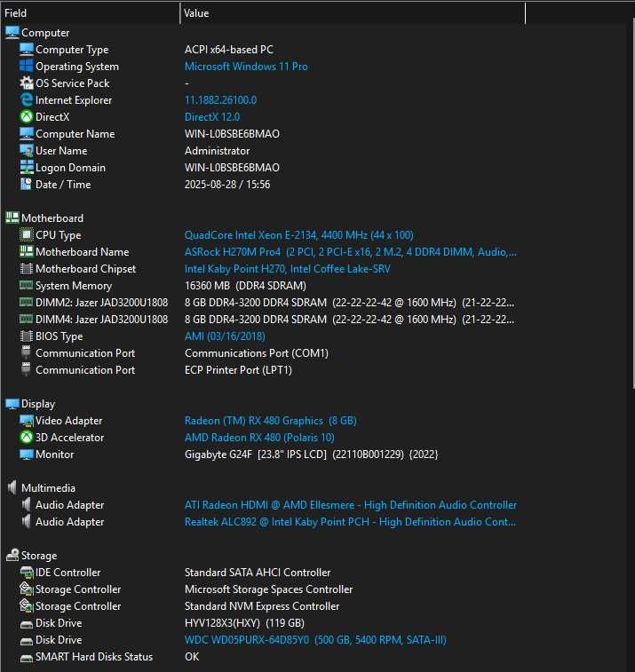Click the Date / Time calendar icon
Screen dimensions: 635x672
pyautogui.click(x=26, y=184)
